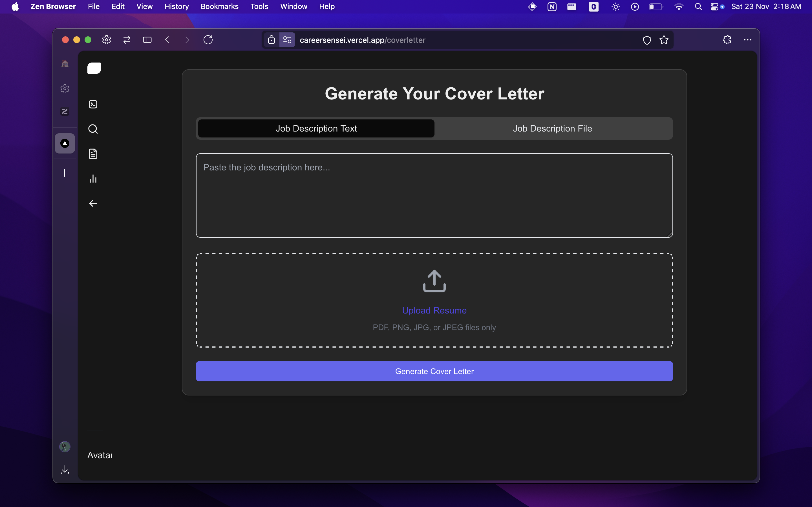This screenshot has width=812, height=507.
Task: Click Generate Cover Letter button
Action: click(x=434, y=371)
